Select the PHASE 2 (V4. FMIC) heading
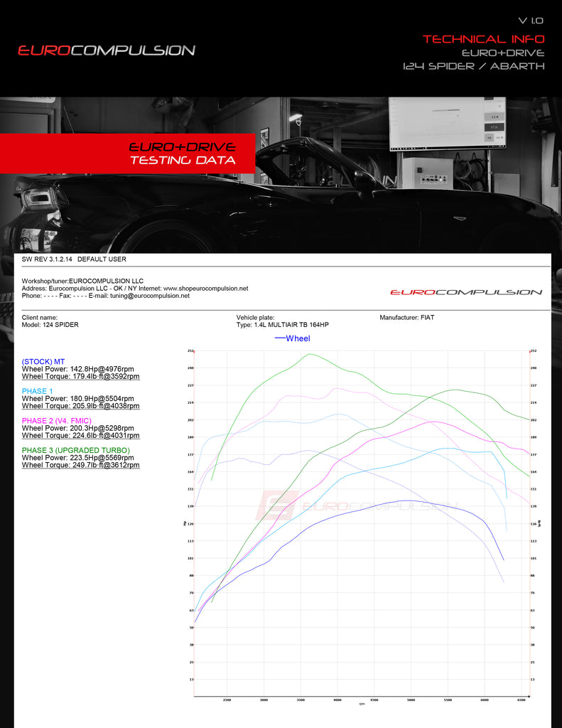562x728 pixels. pyautogui.click(x=56, y=421)
